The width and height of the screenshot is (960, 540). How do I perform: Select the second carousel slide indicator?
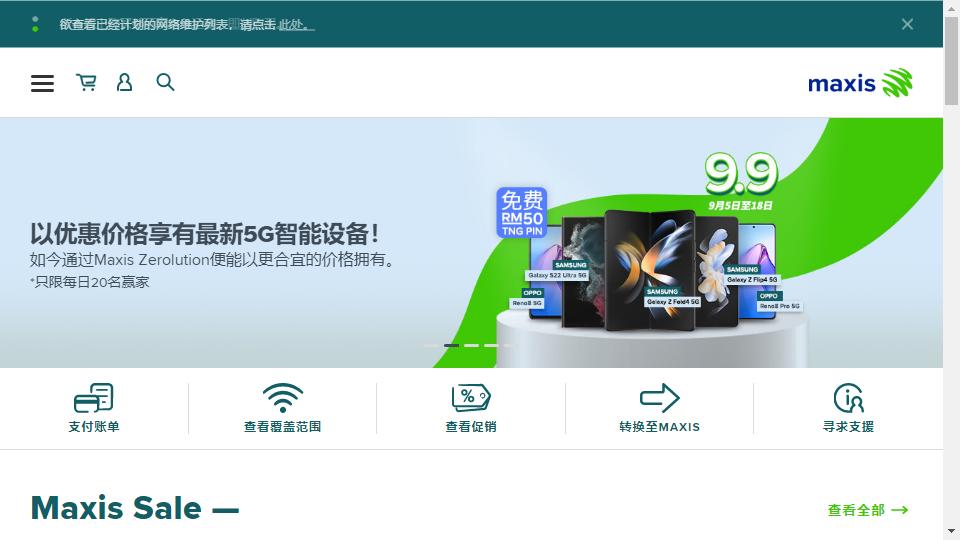tap(451, 345)
